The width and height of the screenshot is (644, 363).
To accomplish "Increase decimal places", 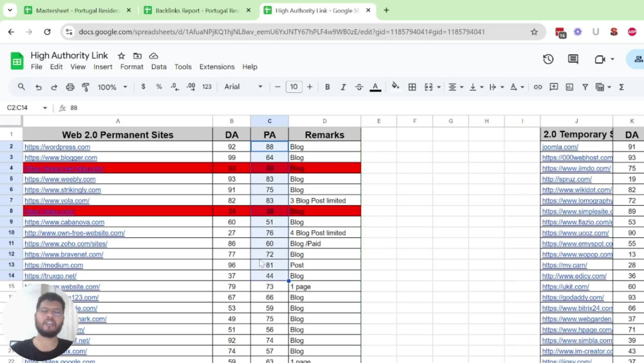I will click(x=191, y=87).
